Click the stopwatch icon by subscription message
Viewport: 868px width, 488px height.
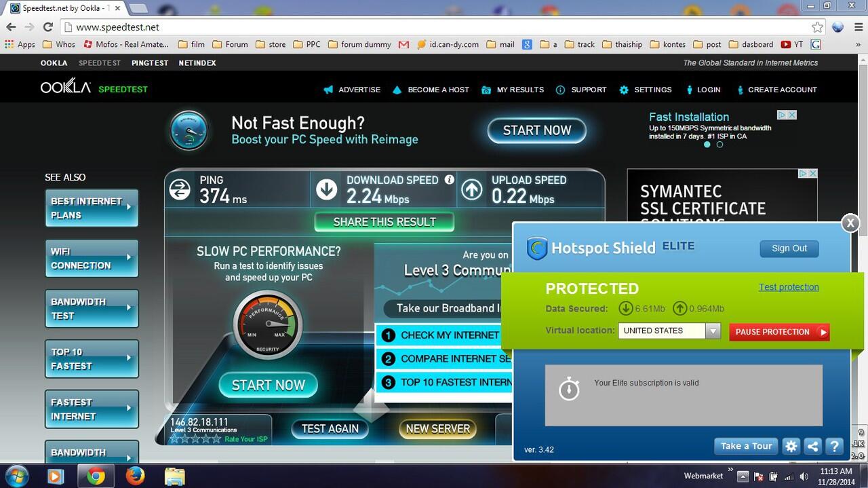click(x=569, y=389)
